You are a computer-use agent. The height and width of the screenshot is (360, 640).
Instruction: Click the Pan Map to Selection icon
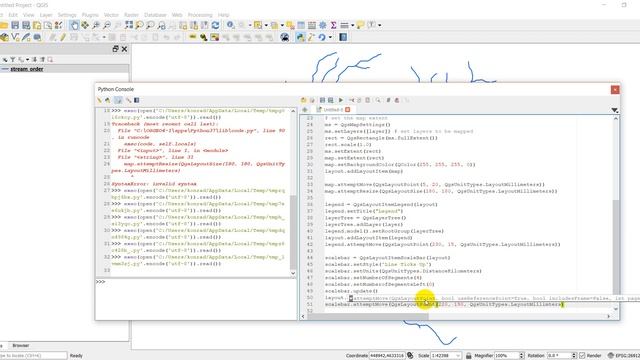coord(85,25)
